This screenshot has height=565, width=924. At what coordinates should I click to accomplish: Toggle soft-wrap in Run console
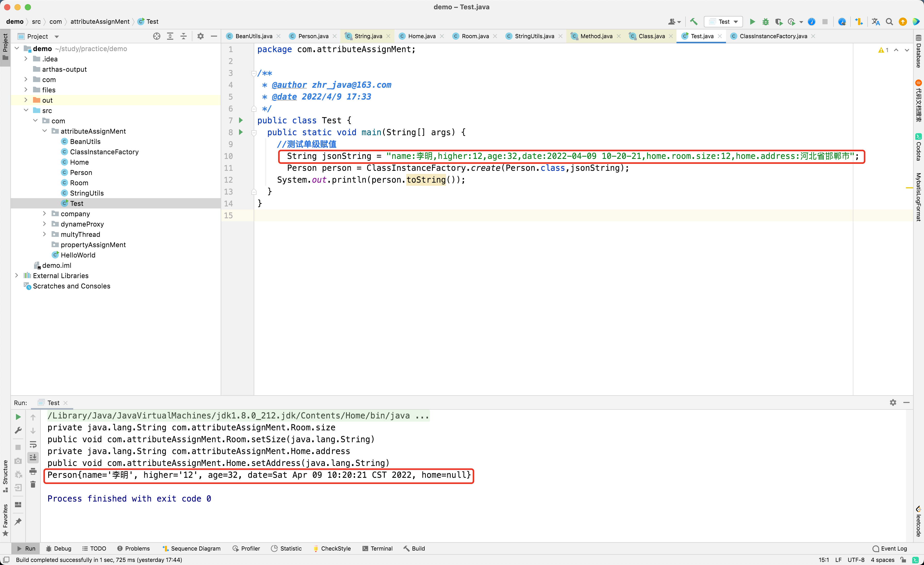tap(33, 444)
